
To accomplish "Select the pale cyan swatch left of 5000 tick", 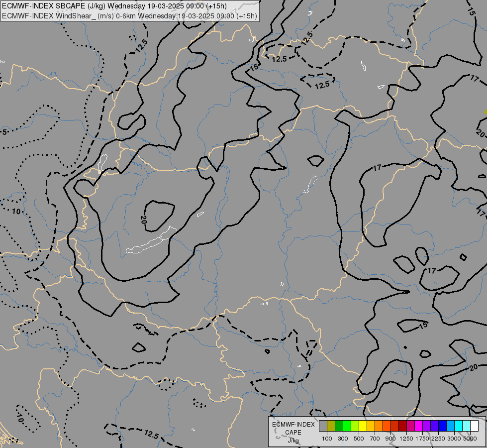I will tap(467, 426).
